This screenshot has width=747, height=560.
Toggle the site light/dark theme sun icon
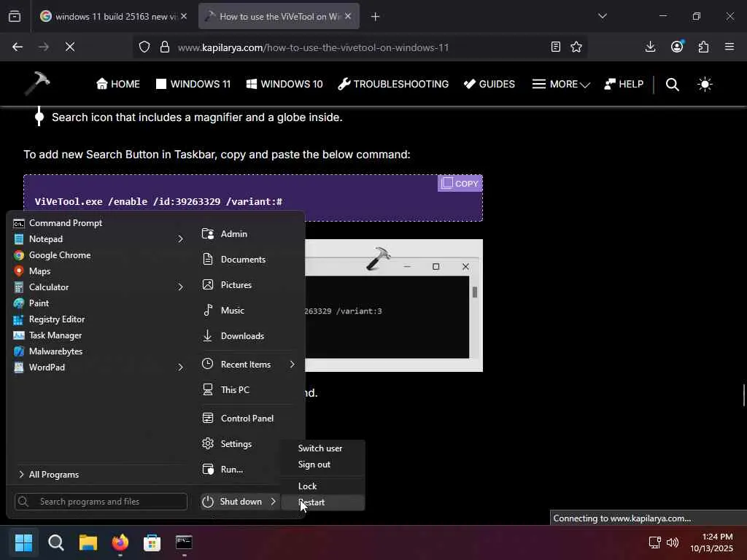coord(705,85)
